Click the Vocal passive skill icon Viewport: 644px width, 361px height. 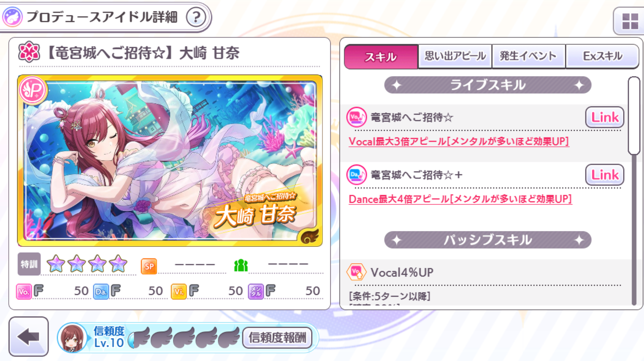click(x=356, y=272)
